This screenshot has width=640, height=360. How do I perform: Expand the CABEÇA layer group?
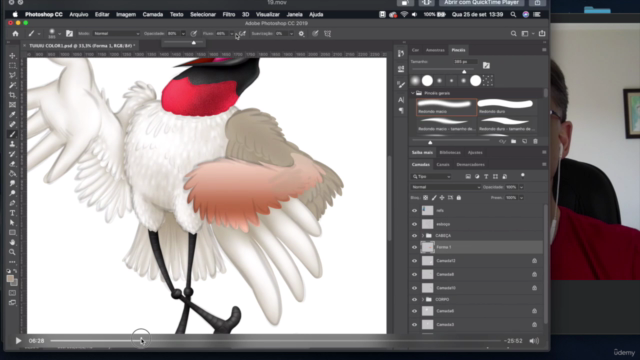tap(422, 236)
